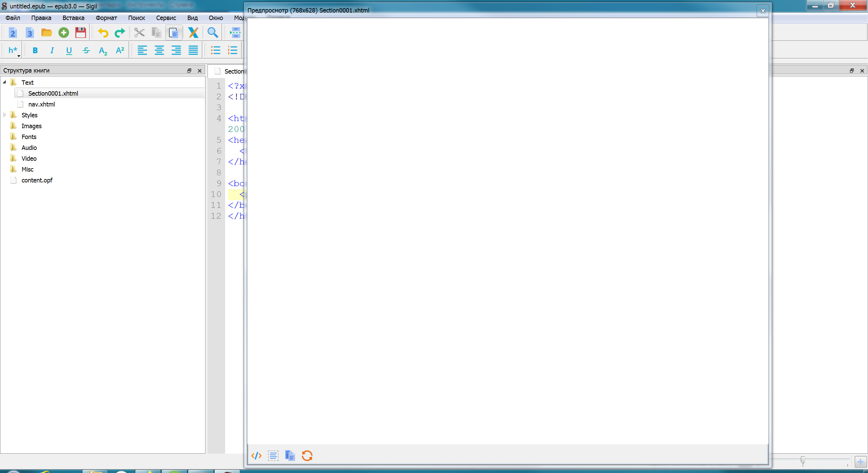Create a new EPUB3 book with the '3' icon
Image resolution: width=868 pixels, height=473 pixels.
click(x=29, y=33)
